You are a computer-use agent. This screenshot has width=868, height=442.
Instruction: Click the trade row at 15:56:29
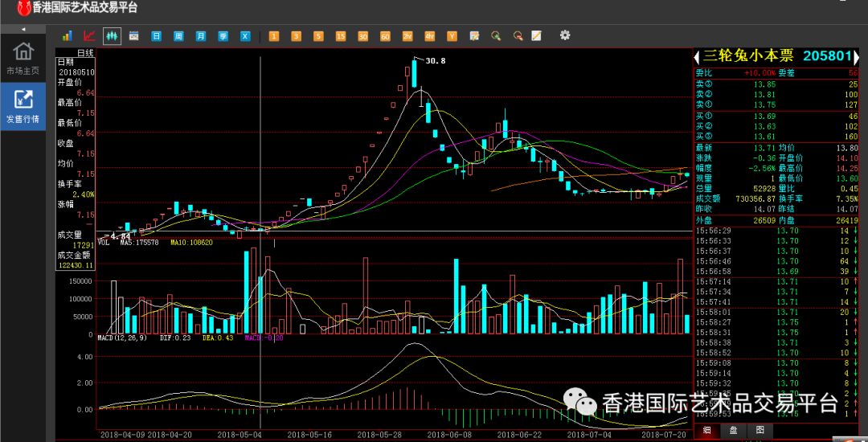tap(776, 231)
